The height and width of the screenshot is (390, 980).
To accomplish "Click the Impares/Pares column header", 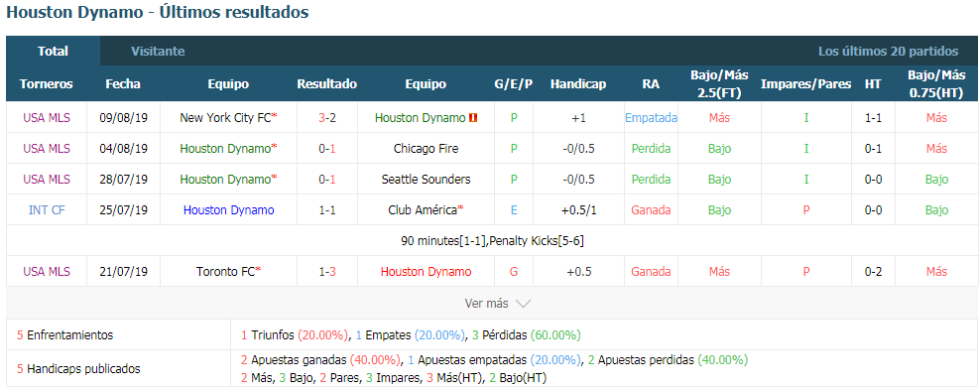I will (805, 84).
